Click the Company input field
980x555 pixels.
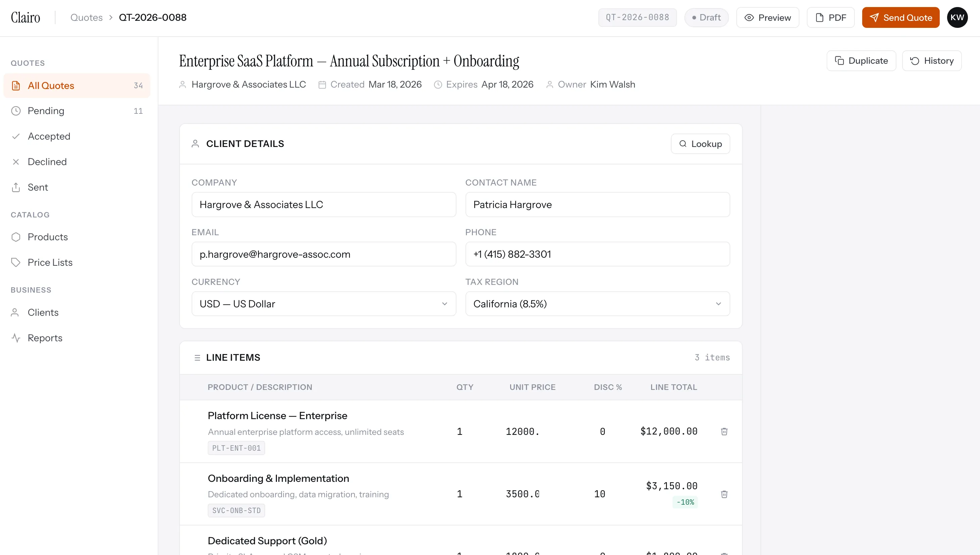(x=324, y=205)
